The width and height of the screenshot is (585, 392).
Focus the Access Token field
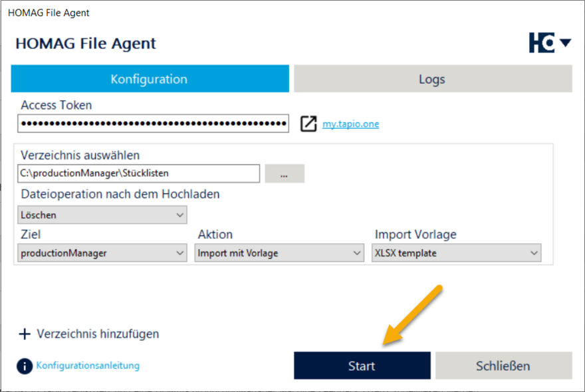(153, 124)
